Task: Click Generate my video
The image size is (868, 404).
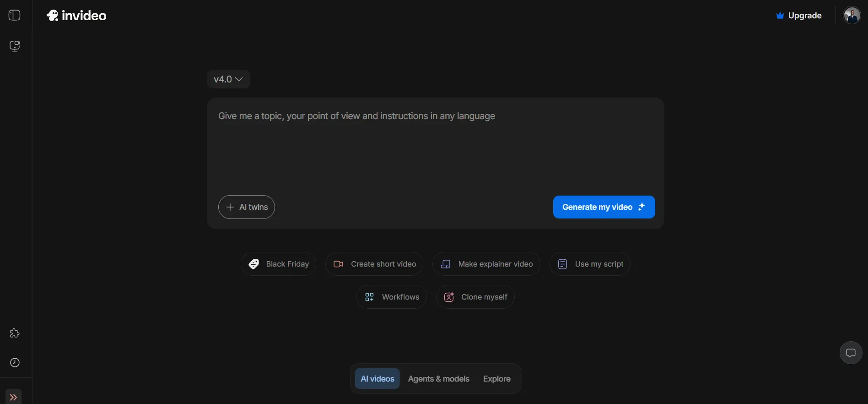Action: tap(604, 207)
